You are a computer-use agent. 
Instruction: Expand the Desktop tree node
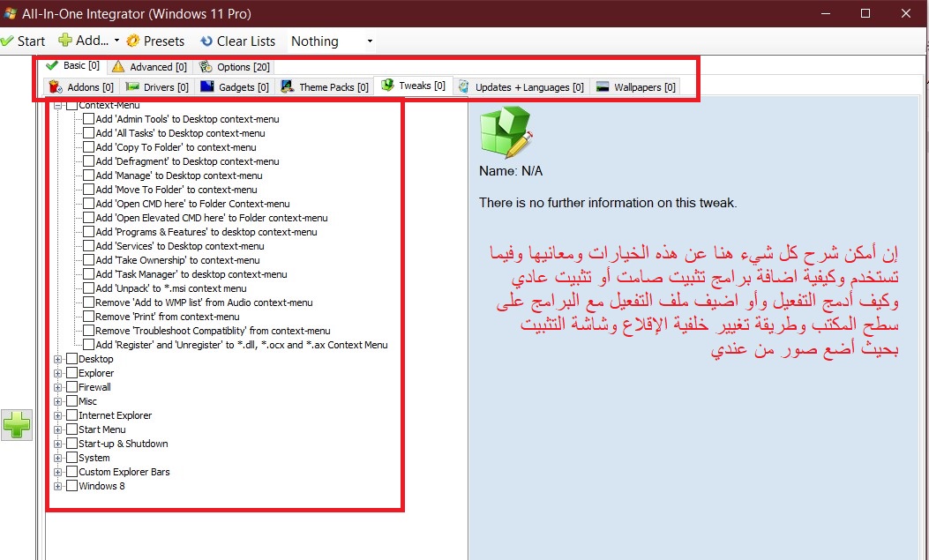[x=57, y=359]
